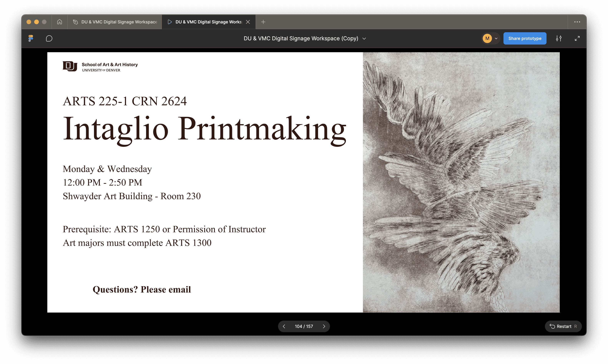Switch to the first design file tab
This screenshot has width=608, height=364.
115,22
